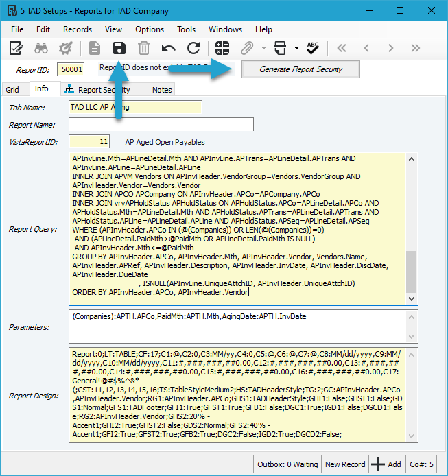This screenshot has height=476, width=448.
Task: Click Parameters scrollbar down arrow
Action: click(411, 336)
